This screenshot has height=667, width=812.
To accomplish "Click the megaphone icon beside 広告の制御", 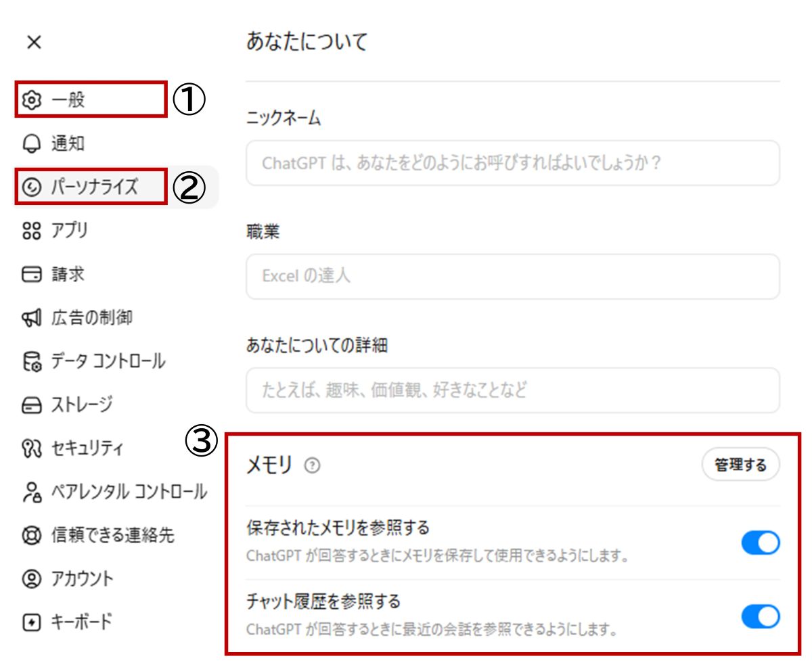I will [31, 318].
